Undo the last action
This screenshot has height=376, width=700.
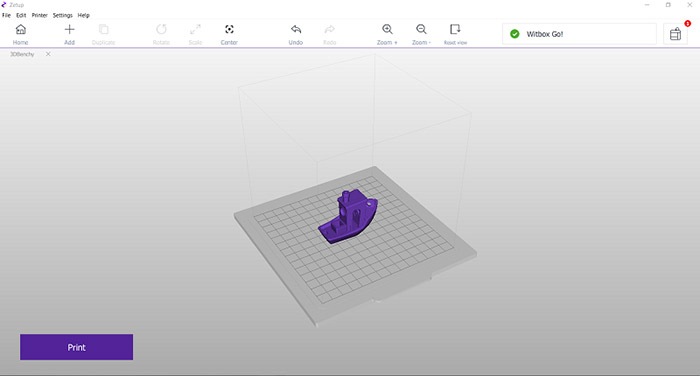[x=296, y=29]
